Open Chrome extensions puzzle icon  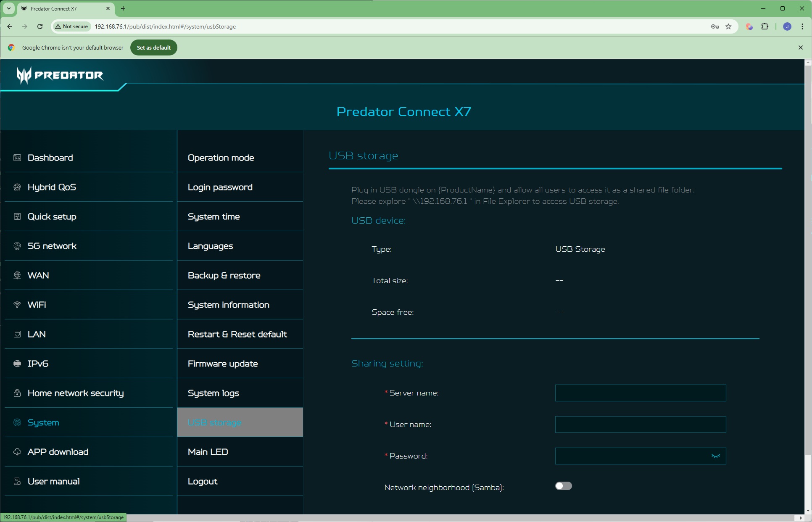765,26
